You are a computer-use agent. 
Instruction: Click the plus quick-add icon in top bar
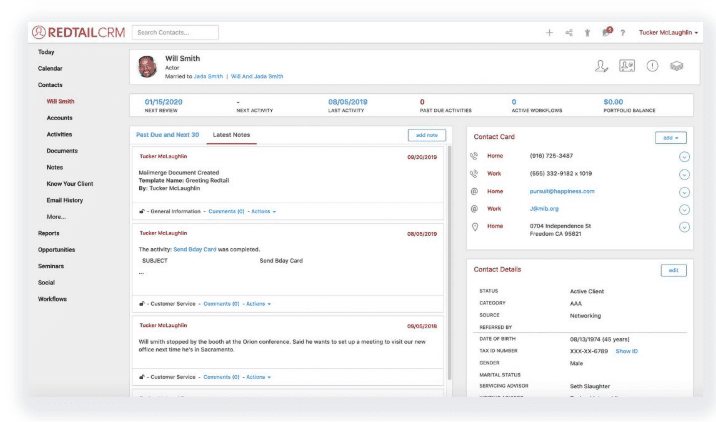[549, 32]
